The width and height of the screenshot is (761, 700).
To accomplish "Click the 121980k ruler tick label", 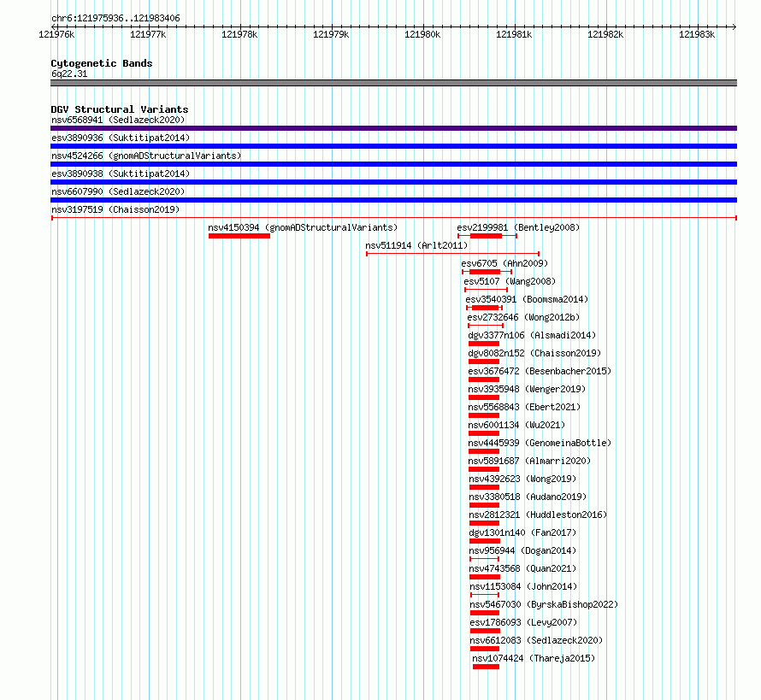I will coord(422,34).
